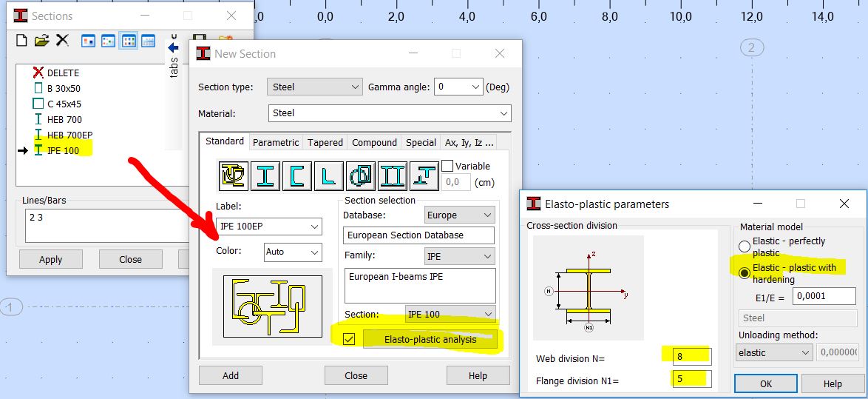Image resolution: width=868 pixels, height=399 pixels.
Task: Click the European I-beams IPE description box
Action: tap(419, 286)
